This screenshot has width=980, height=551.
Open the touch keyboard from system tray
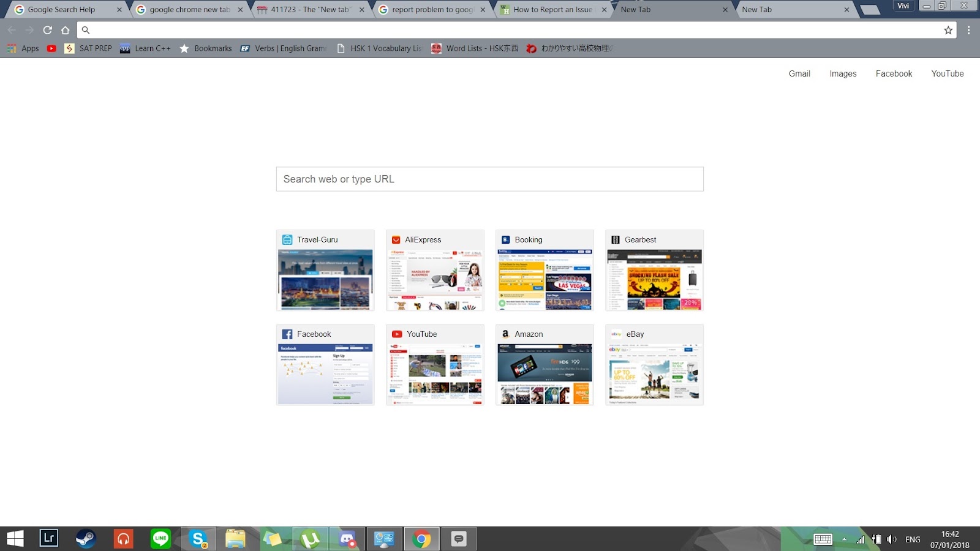tap(823, 539)
